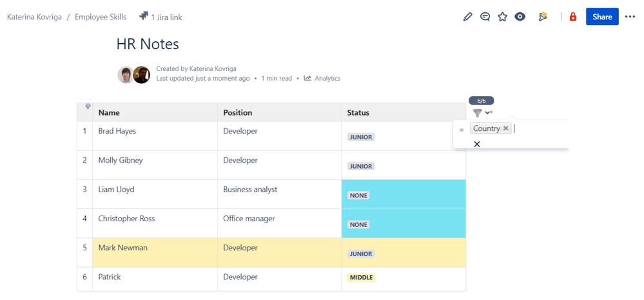Open the inline comments icon
Viewport: 644px width, 300px height.
[485, 17]
